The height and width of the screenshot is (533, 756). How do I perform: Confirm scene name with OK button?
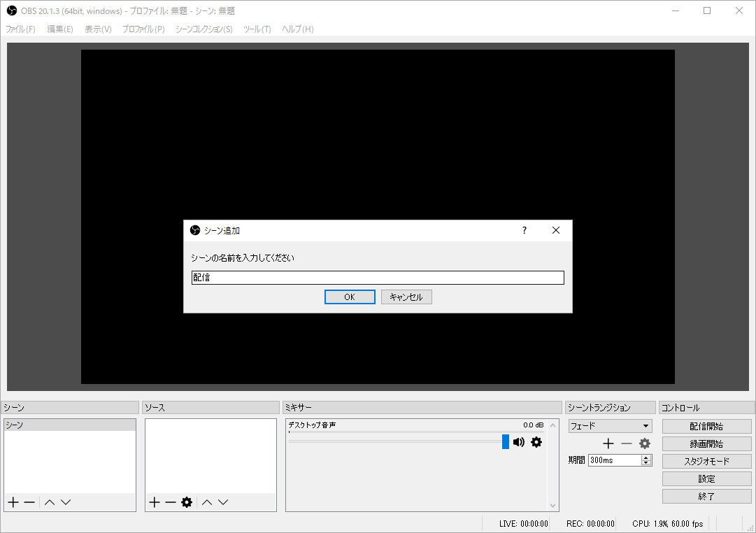pos(350,297)
